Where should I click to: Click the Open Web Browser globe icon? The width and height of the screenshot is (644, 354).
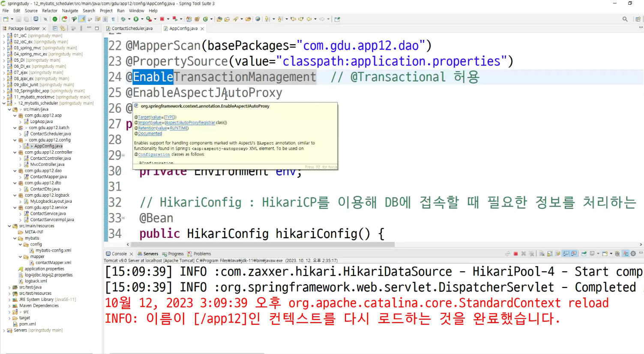coord(258,19)
